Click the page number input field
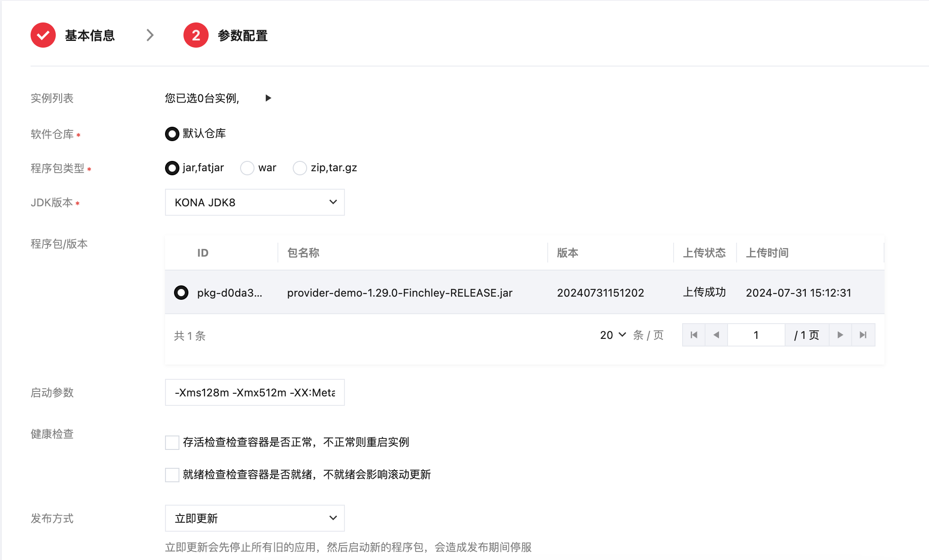Image resolution: width=929 pixels, height=560 pixels. click(756, 335)
